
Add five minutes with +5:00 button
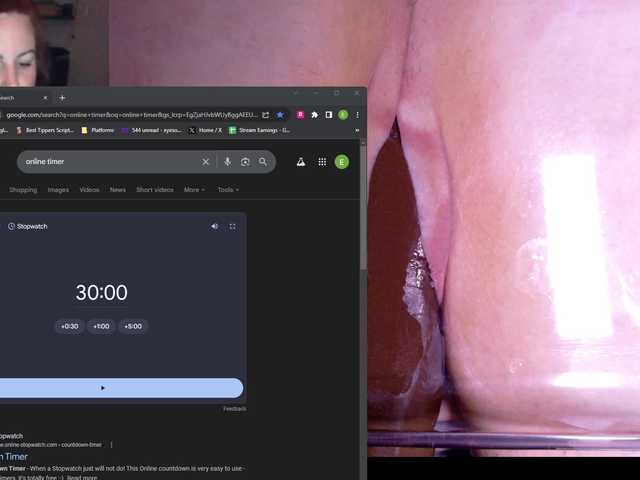[133, 326]
